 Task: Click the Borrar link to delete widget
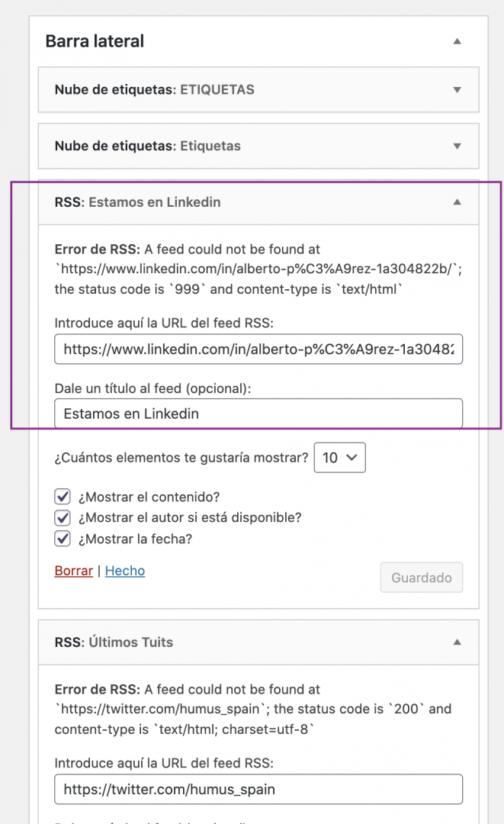[73, 571]
